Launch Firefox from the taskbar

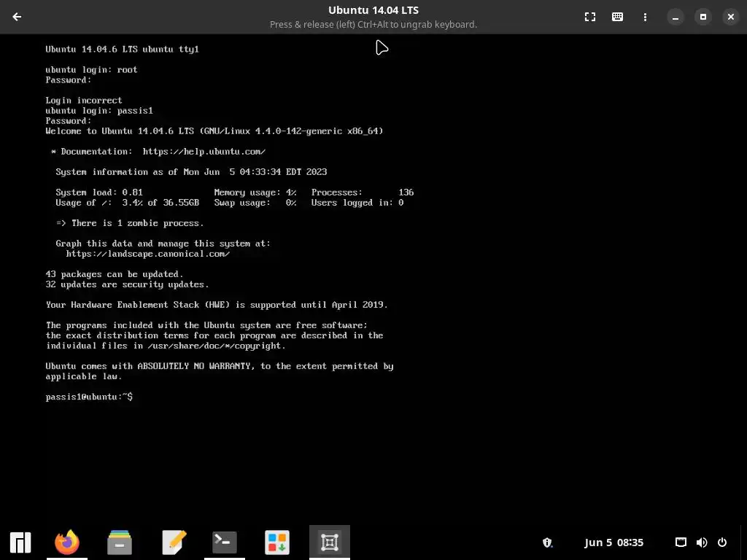click(66, 542)
